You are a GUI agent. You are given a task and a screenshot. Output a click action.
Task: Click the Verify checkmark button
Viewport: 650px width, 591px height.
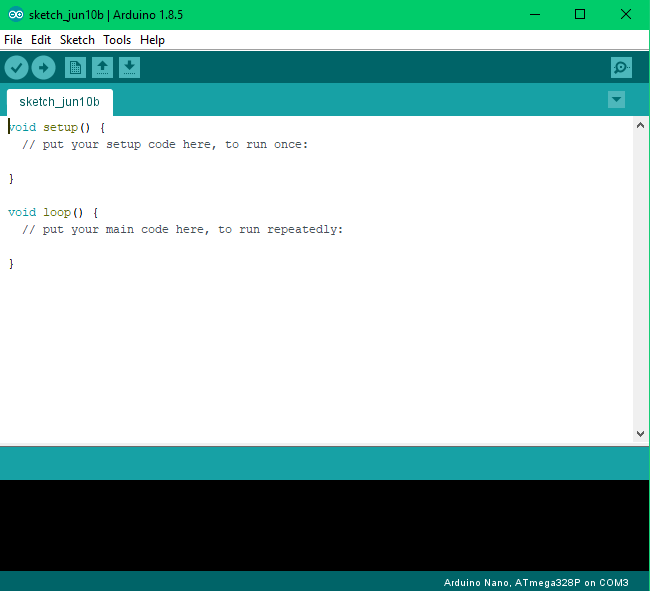tap(16, 68)
